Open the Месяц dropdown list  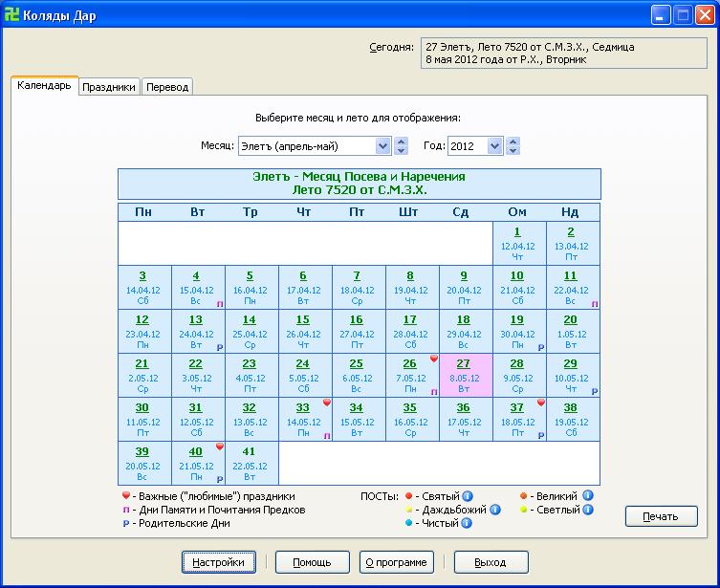(382, 146)
